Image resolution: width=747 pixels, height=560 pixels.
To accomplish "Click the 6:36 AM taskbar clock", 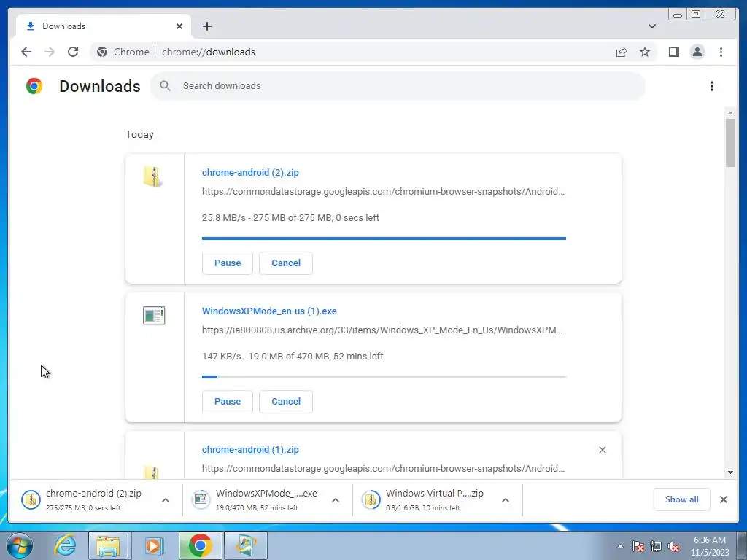I will 710,546.
